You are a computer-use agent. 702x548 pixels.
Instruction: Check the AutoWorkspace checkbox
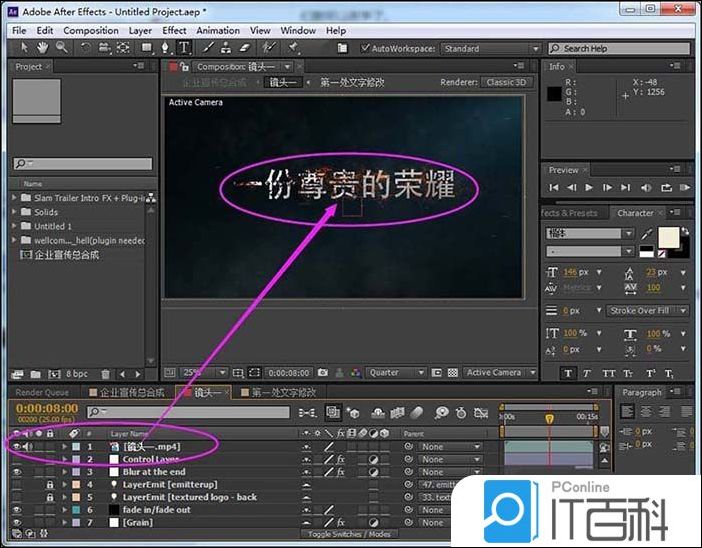(364, 48)
